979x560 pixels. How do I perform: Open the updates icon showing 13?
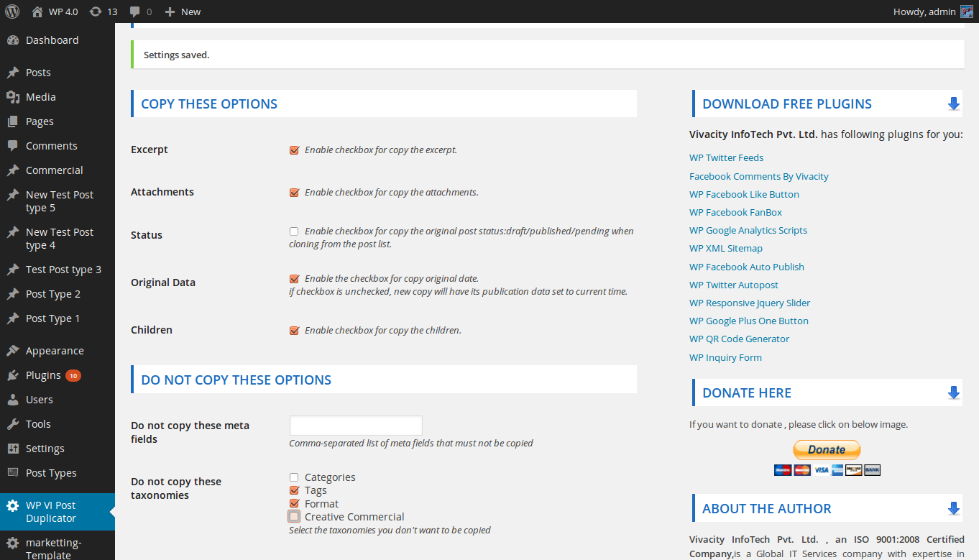click(x=96, y=12)
